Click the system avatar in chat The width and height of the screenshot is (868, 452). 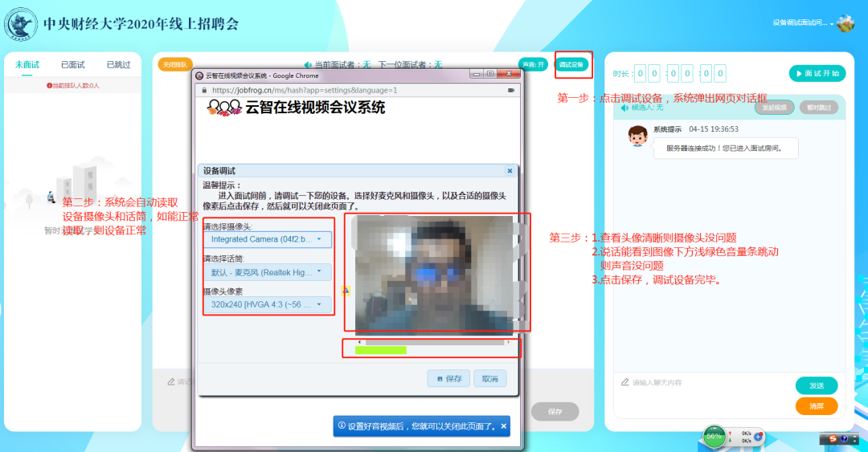[638, 137]
